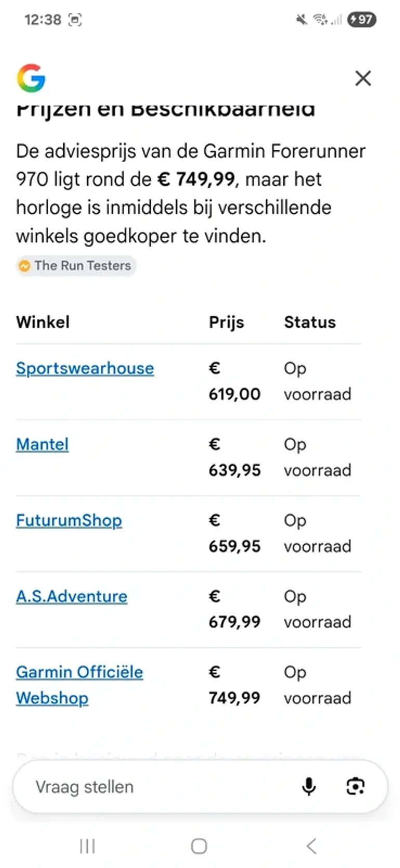The width and height of the screenshot is (400, 868).
Task: Tap the Android home button
Action: (x=199, y=846)
